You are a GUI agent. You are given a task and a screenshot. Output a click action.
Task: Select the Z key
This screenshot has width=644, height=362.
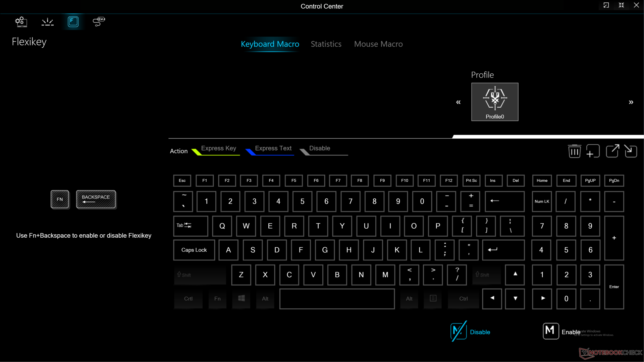pos(241,275)
